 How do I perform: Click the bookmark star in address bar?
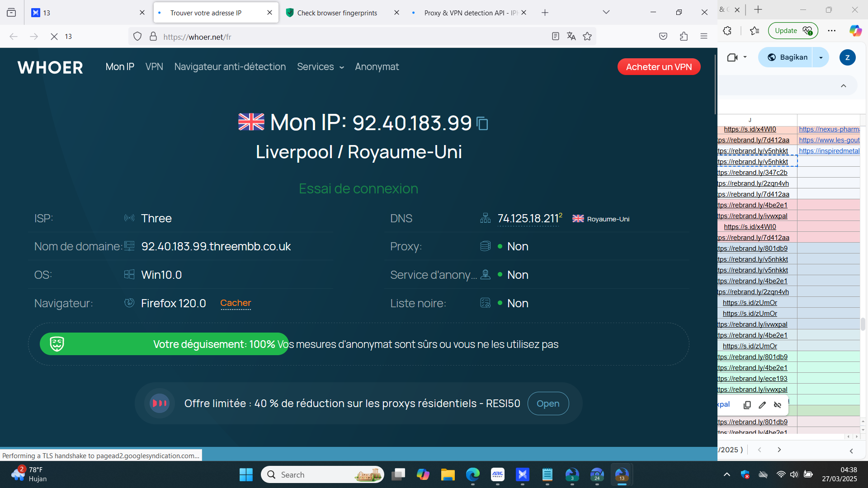click(x=587, y=37)
